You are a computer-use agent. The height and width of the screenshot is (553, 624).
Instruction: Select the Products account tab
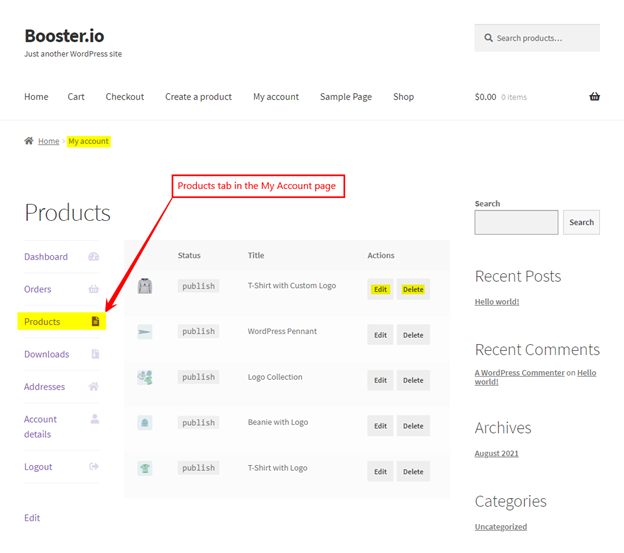[62, 321]
